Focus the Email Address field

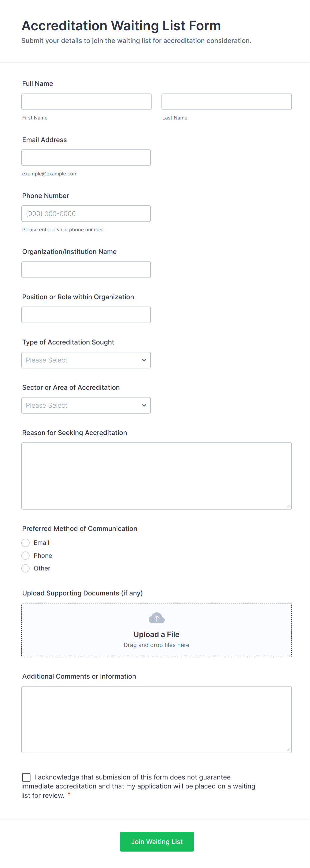coord(86,158)
